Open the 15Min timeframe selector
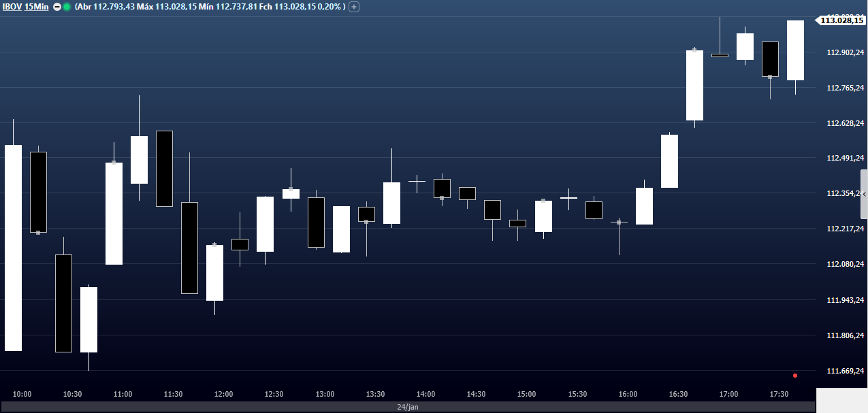 point(37,7)
